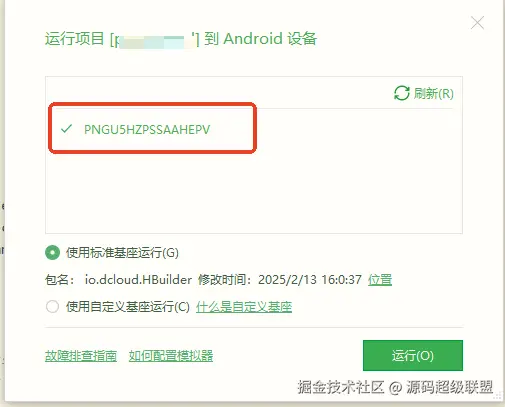Click the 使用自定义基座运行(C) label text

pyautogui.click(x=128, y=307)
